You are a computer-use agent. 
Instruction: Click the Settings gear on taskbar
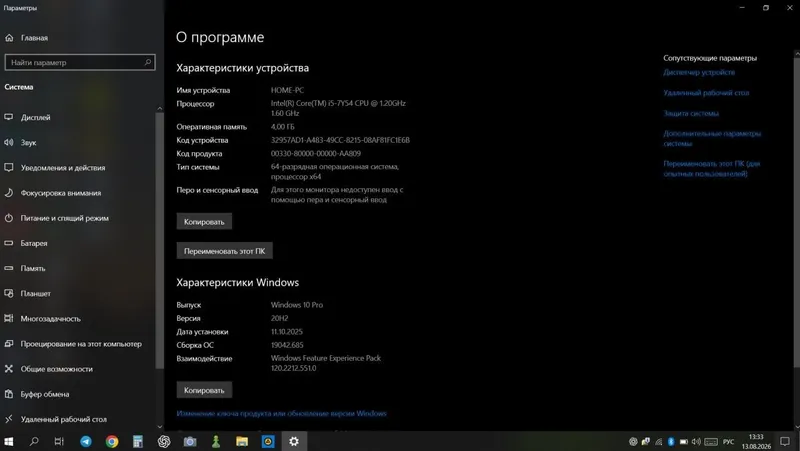tap(294, 441)
